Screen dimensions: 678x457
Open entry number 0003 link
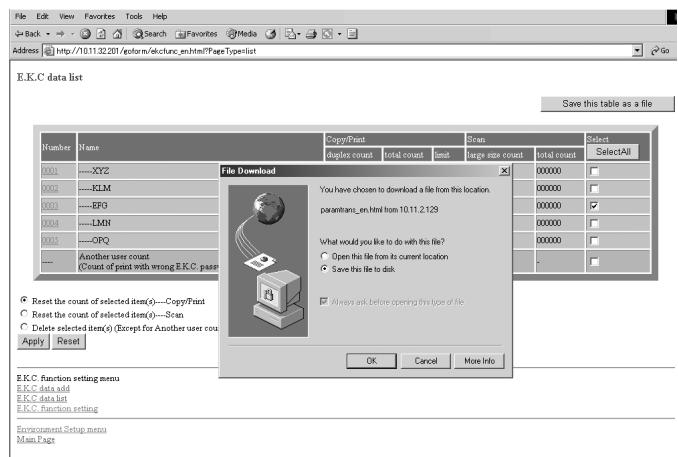click(50, 205)
